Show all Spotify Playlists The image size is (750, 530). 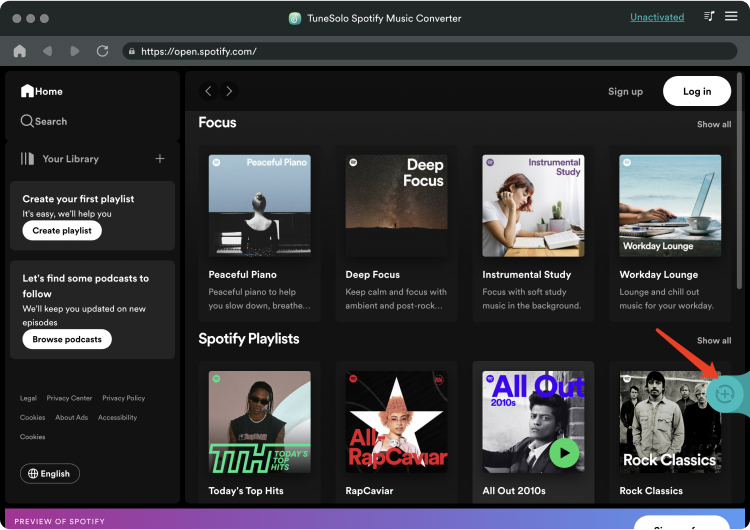tap(714, 341)
